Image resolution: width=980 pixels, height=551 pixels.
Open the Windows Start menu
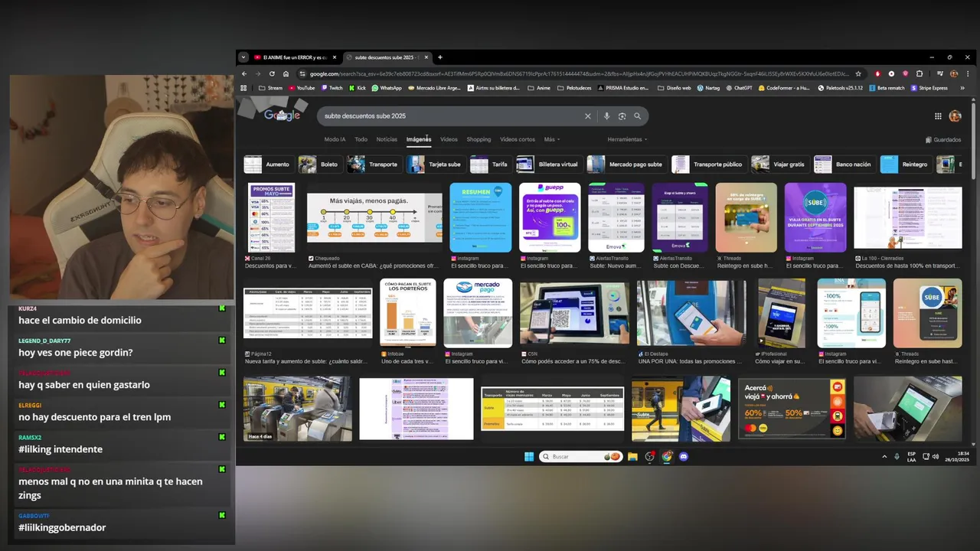pyautogui.click(x=529, y=456)
